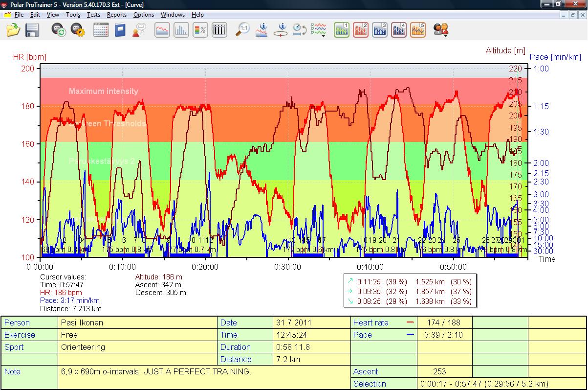Click the Maximum intensity red zone band
This screenshot has width=588, height=391.
(281, 91)
